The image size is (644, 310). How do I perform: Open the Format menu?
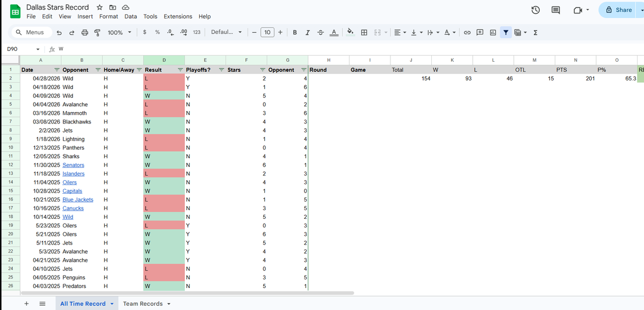point(108,17)
